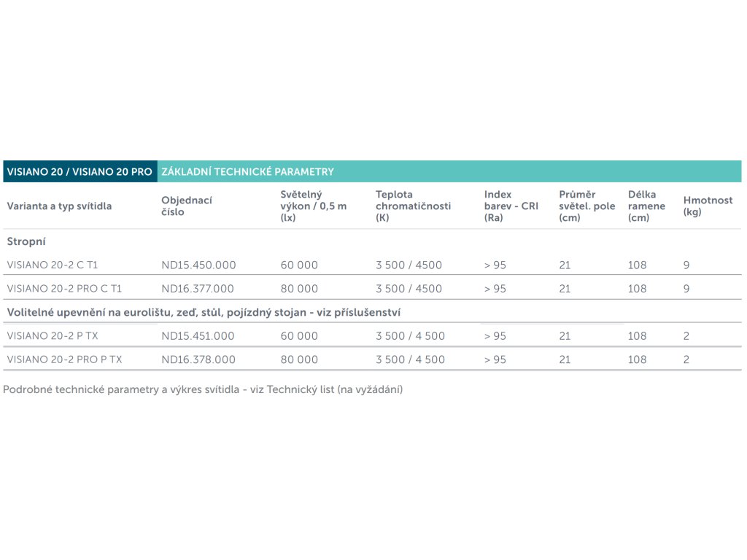Select the 'Index barev - CRI (Ra)' header
The width and height of the screenshot is (747, 560).
[511, 206]
